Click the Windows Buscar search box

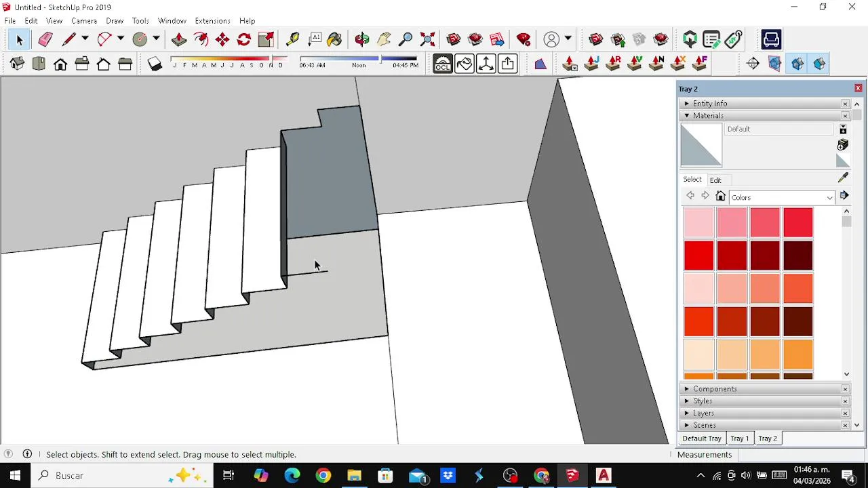(x=122, y=476)
